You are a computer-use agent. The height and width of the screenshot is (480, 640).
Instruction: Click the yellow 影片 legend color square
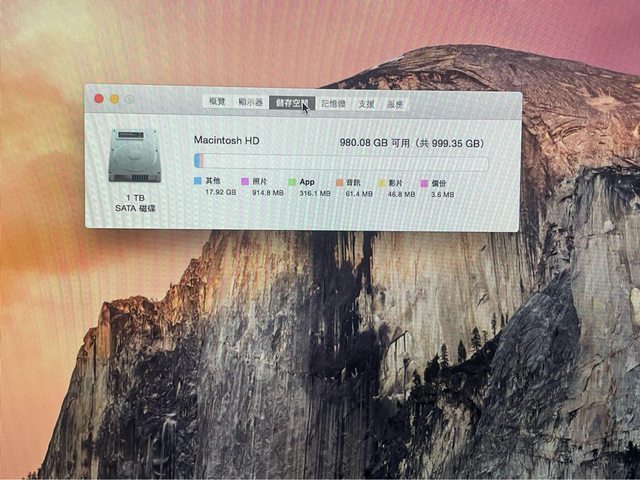382,183
